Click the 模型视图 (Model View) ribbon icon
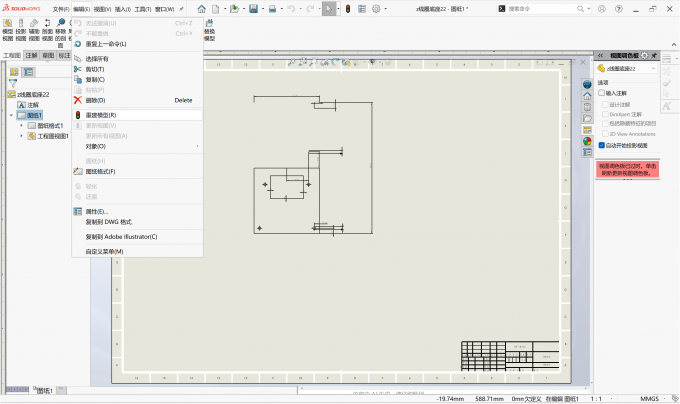The height and width of the screenshot is (404, 680). tap(8, 30)
